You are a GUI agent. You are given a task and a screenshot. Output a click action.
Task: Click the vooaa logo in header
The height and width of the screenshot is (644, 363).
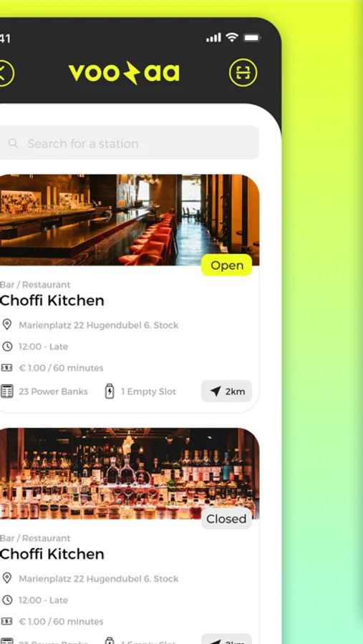pyautogui.click(x=124, y=73)
